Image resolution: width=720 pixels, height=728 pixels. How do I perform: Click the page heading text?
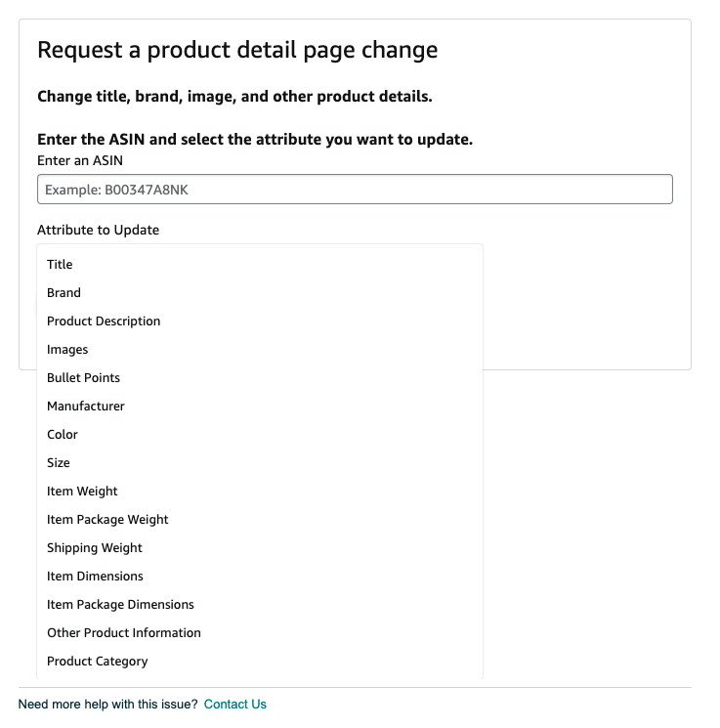pos(237,50)
